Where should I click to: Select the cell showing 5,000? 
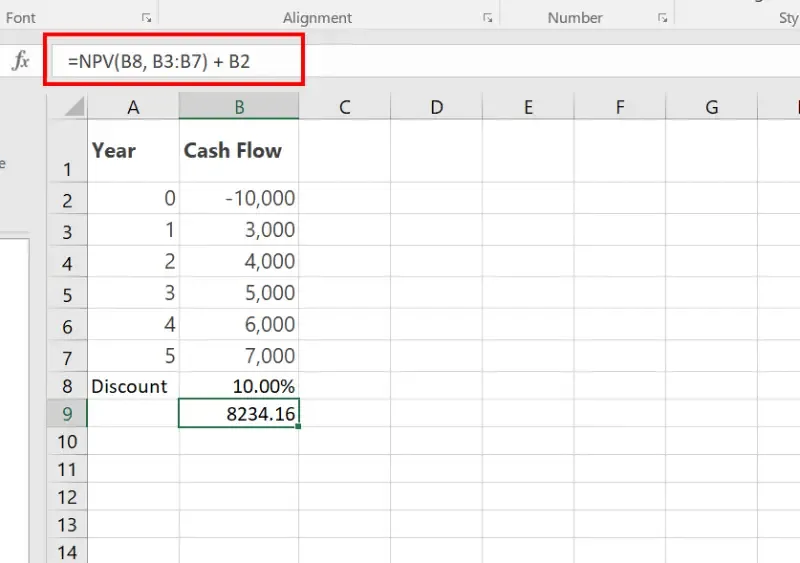click(x=239, y=293)
